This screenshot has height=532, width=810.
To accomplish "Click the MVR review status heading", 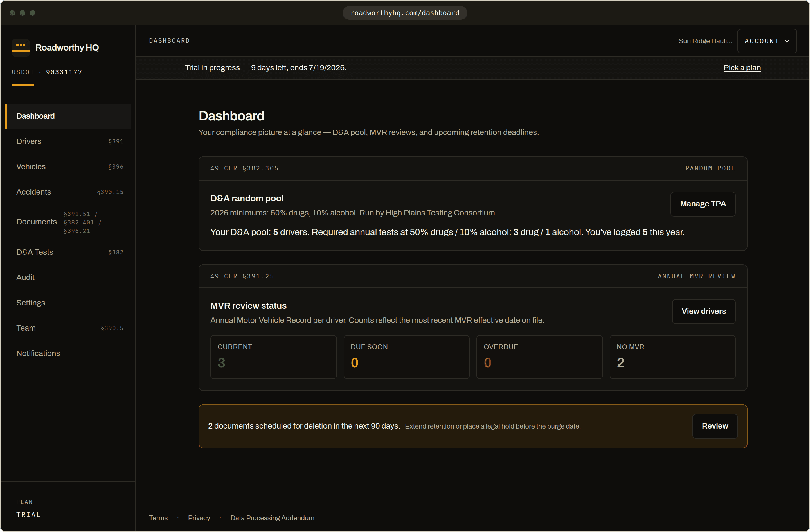I will coord(248,306).
